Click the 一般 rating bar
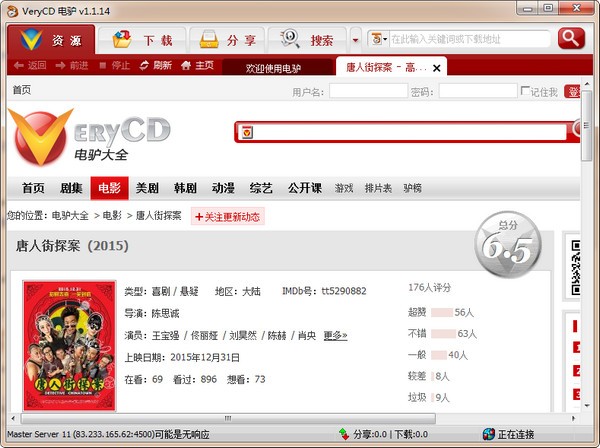The width and height of the screenshot is (600, 448). pyautogui.click(x=439, y=355)
